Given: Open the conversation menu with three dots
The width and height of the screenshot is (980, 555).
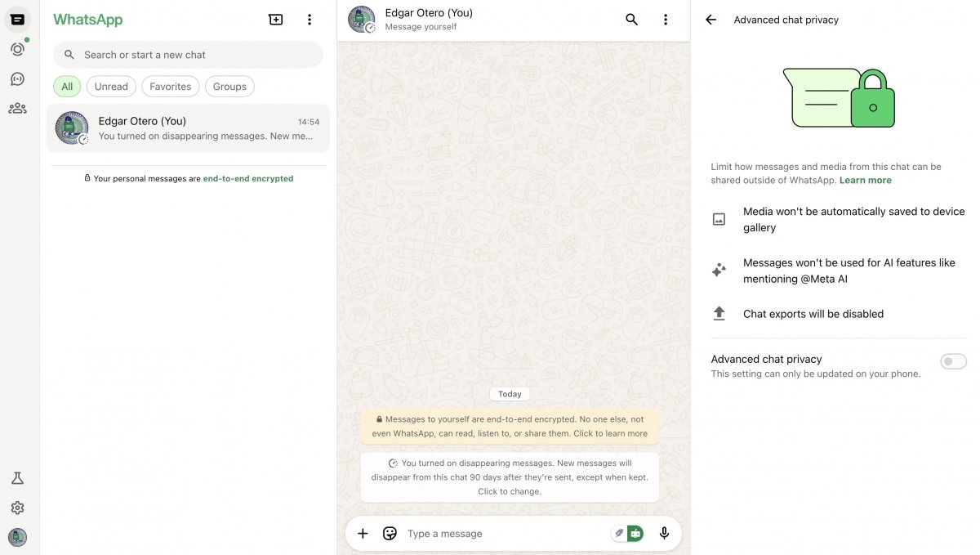Looking at the screenshot, I should [x=666, y=20].
